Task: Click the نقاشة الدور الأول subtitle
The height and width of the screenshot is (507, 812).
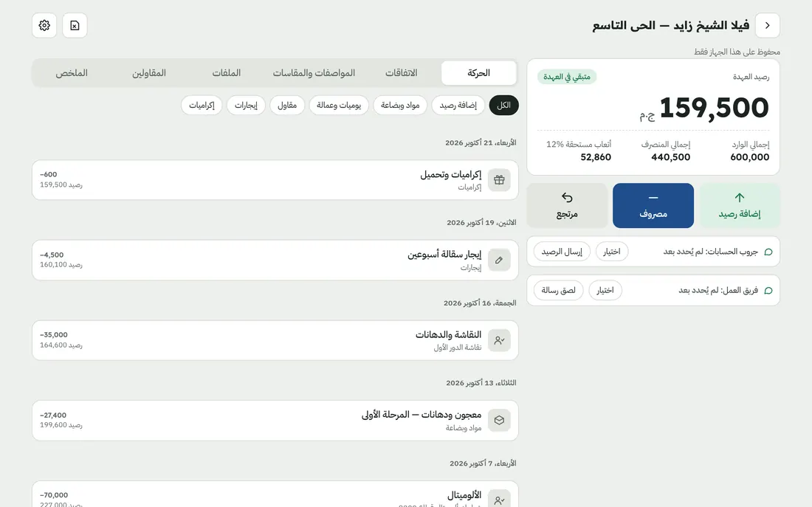Action: click(457, 348)
